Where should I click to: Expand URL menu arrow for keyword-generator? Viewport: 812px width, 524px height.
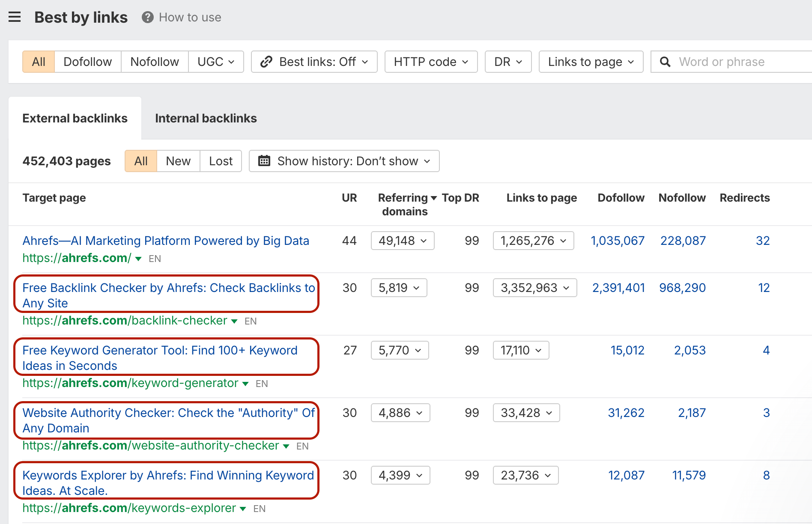[245, 384]
